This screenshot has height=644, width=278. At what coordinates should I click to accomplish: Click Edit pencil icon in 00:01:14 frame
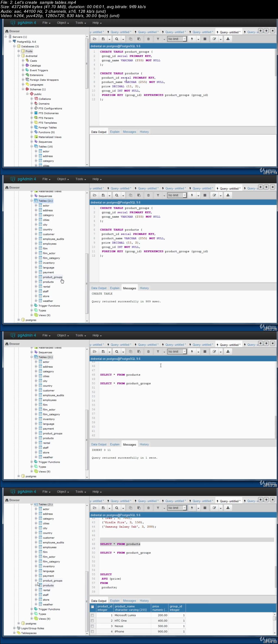pyautogui.click(x=214, y=39)
